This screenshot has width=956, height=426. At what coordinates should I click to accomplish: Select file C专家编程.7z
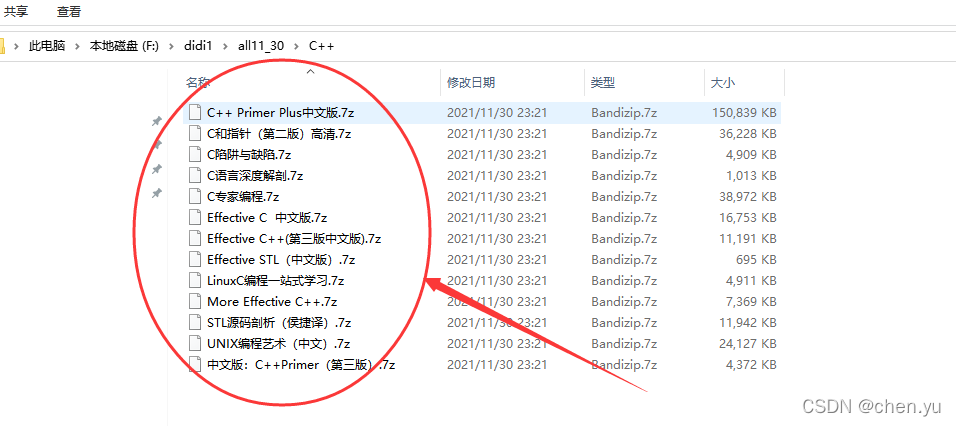click(x=243, y=196)
